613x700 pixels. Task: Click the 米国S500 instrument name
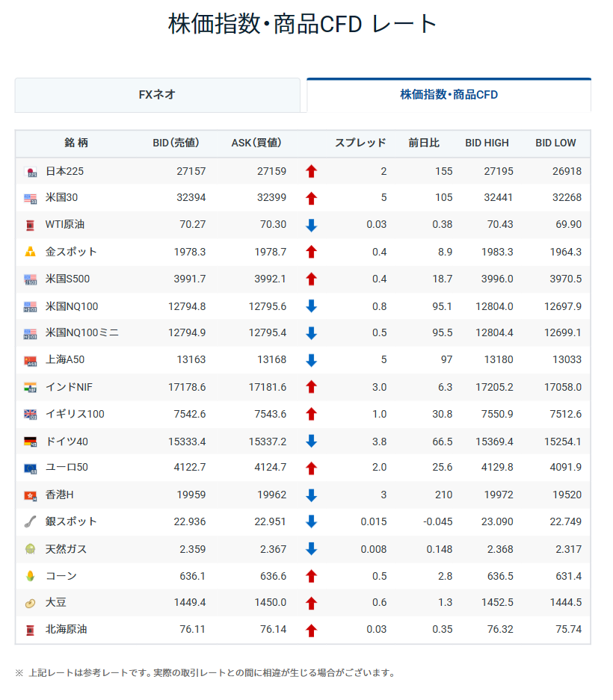click(x=67, y=279)
